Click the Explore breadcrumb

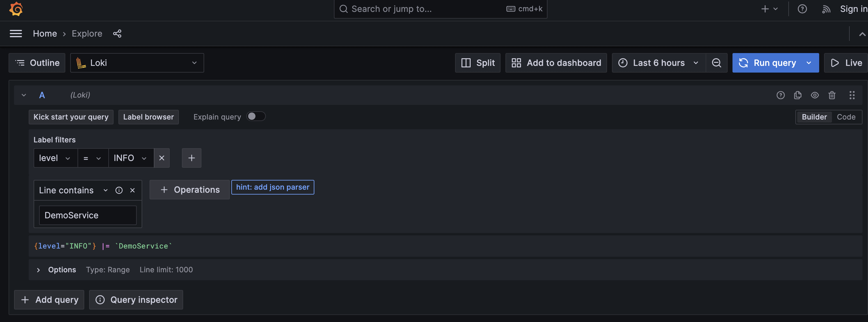(x=87, y=34)
